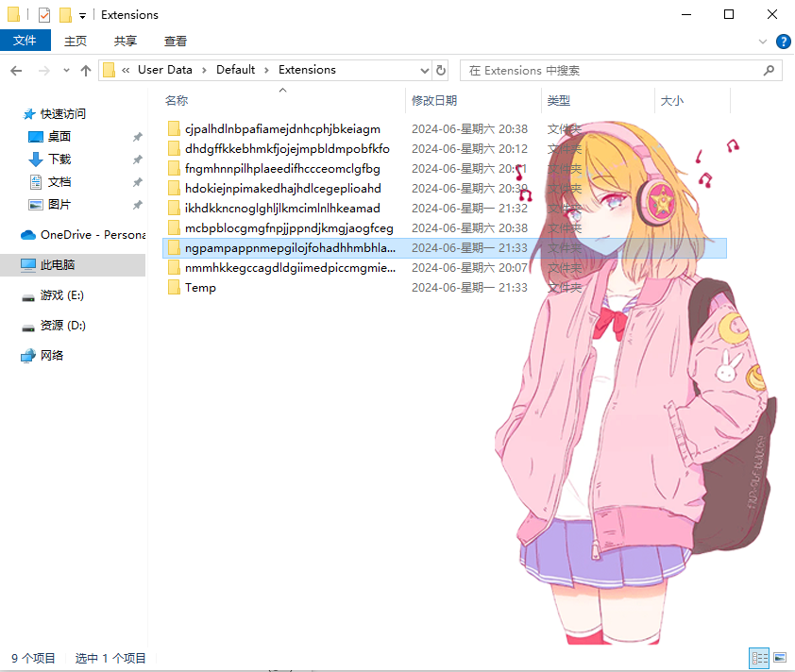Switch to the 主页 ribbon tab
The height and width of the screenshot is (672, 795).
pos(75,41)
